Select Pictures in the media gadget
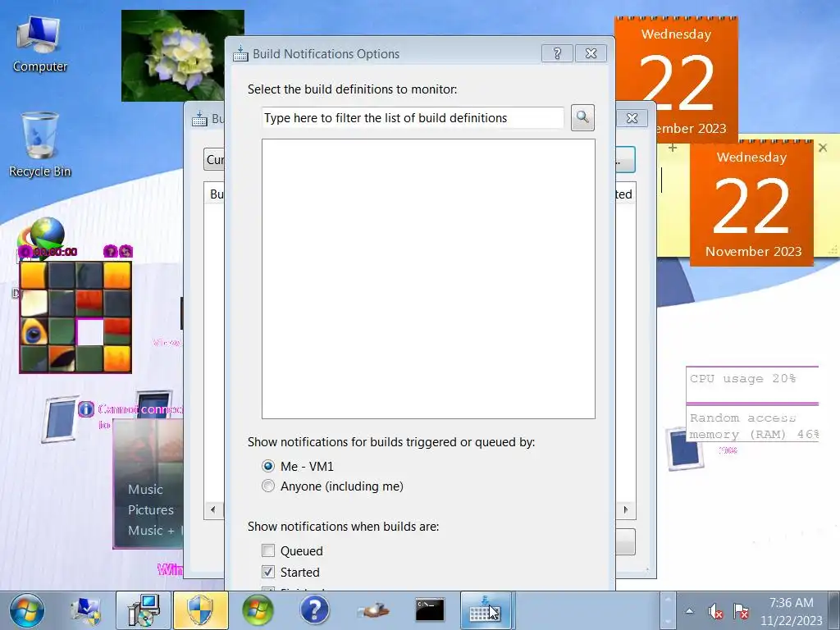The width and height of the screenshot is (840, 630). (x=151, y=509)
